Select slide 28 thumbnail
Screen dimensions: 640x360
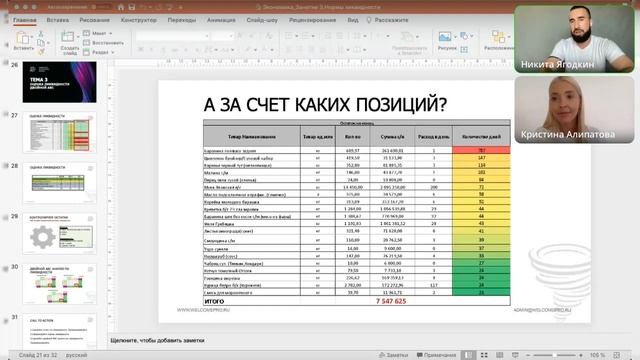[x=60, y=183]
